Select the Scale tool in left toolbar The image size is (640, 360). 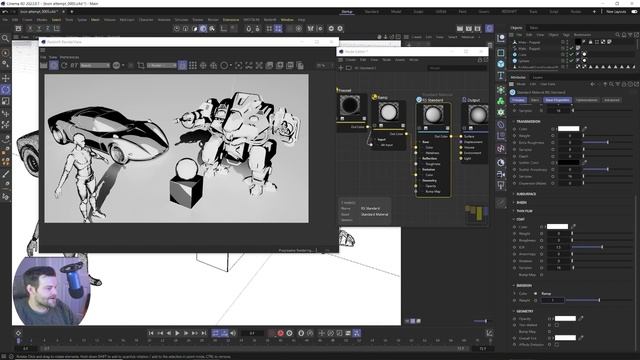(x=6, y=101)
